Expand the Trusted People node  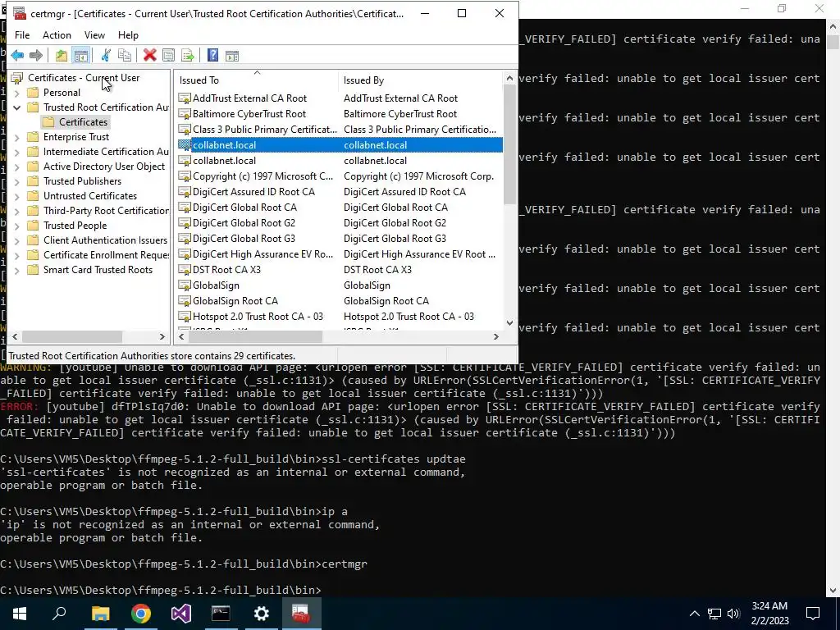click(x=16, y=226)
